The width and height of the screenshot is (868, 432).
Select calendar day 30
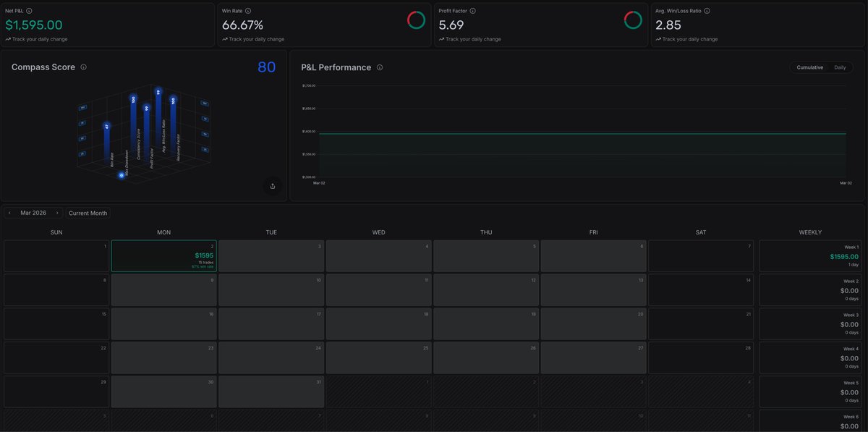[x=164, y=391]
